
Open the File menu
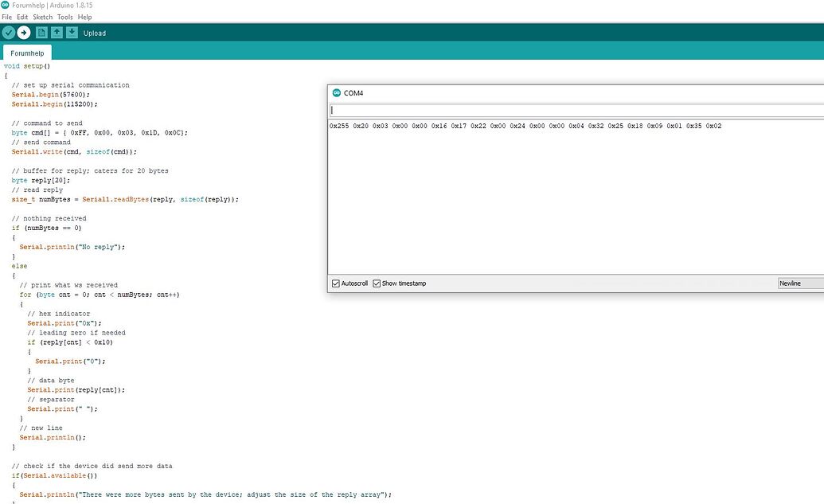pos(7,17)
